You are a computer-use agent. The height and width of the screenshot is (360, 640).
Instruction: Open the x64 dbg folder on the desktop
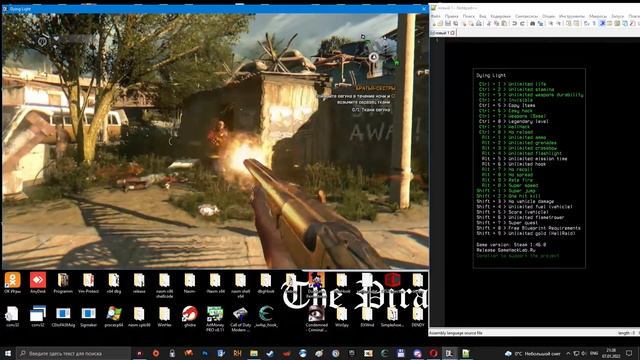(114, 283)
